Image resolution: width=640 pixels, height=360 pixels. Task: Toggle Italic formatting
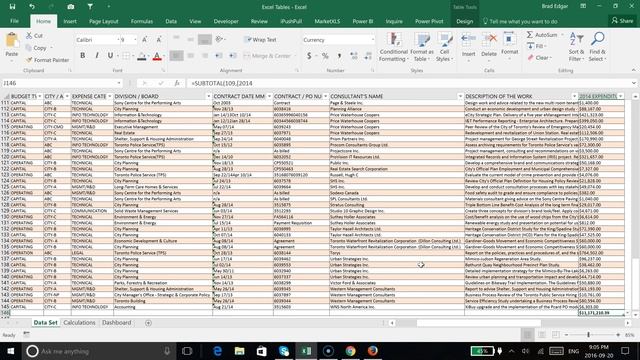pos(97,56)
